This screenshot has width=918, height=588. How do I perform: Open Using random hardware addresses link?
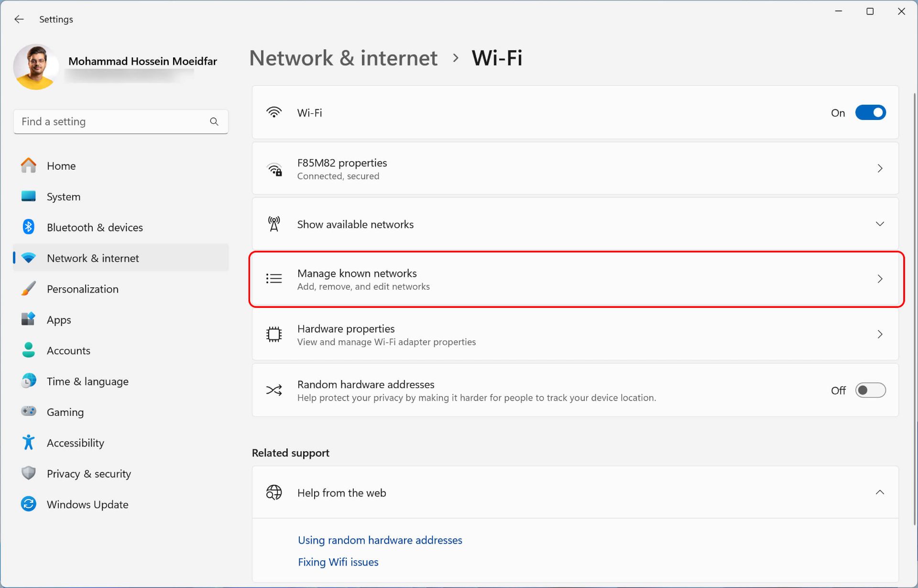(x=380, y=540)
